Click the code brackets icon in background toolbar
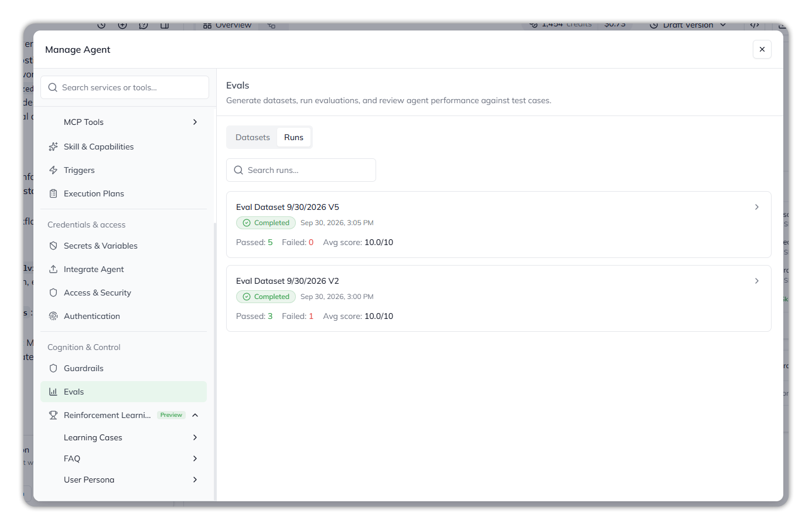Image resolution: width=812 pixels, height=530 pixels. 755,25
